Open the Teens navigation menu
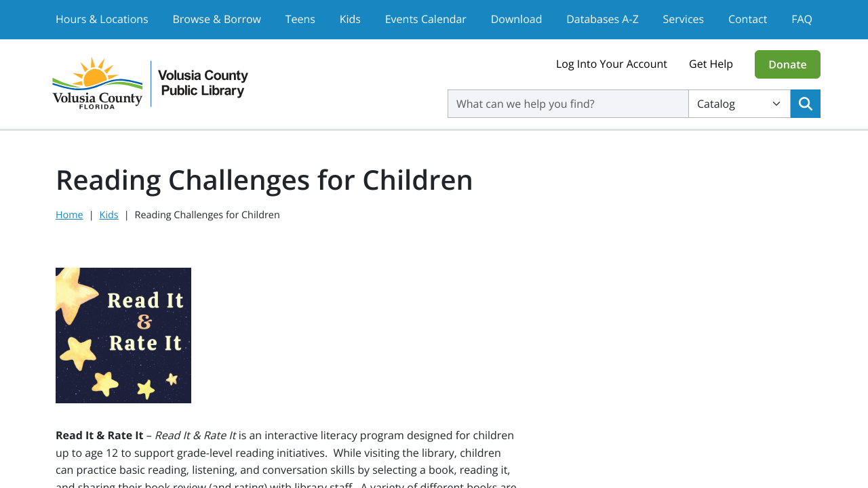The height and width of the screenshot is (488, 868). click(300, 19)
